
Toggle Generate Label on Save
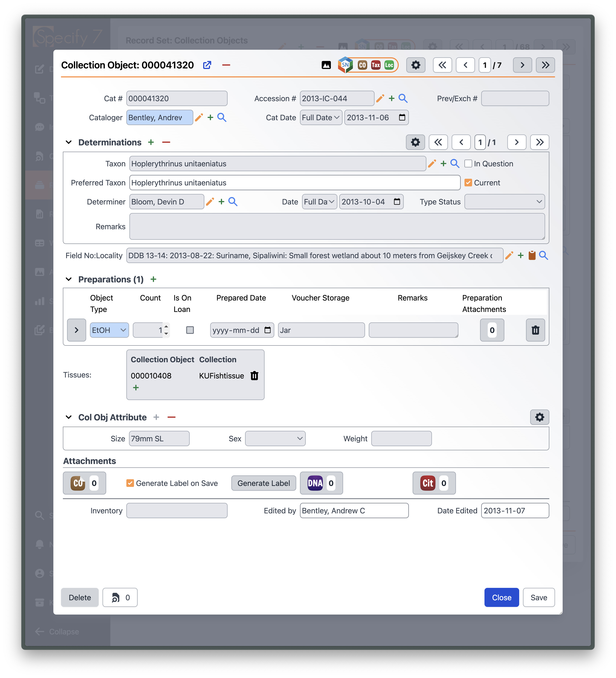(130, 483)
